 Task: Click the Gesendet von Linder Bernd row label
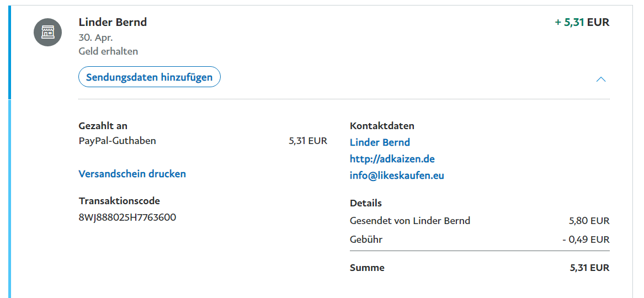click(410, 221)
